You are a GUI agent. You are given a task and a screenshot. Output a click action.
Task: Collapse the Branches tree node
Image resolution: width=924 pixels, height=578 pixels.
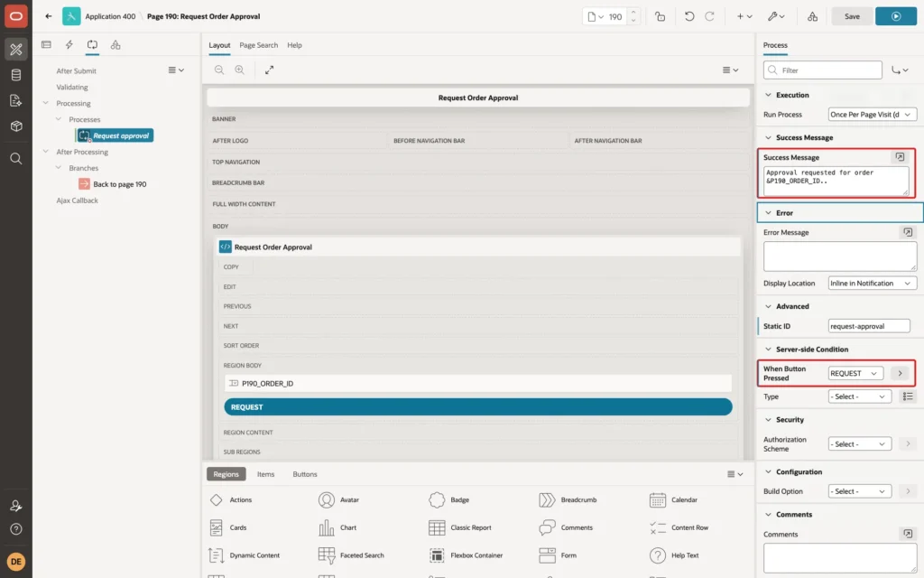(x=59, y=167)
